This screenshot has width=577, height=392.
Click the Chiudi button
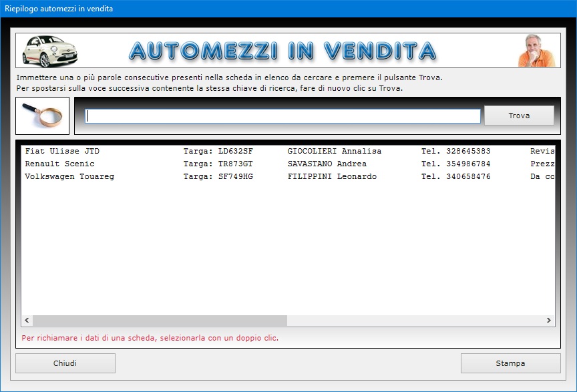tap(65, 363)
